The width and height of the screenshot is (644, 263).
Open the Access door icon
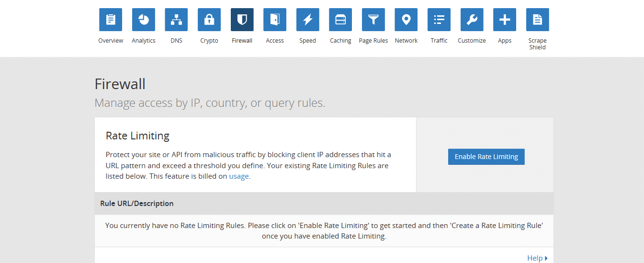click(275, 20)
